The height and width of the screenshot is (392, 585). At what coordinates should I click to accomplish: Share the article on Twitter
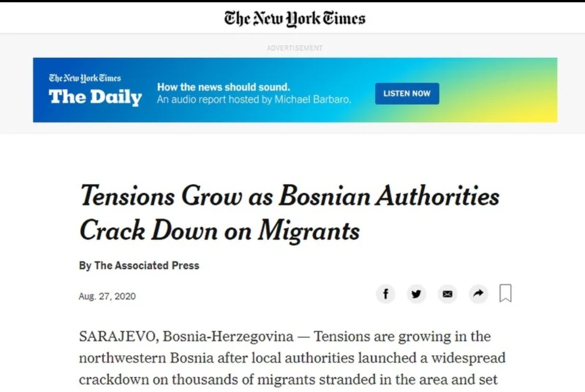pyautogui.click(x=416, y=294)
